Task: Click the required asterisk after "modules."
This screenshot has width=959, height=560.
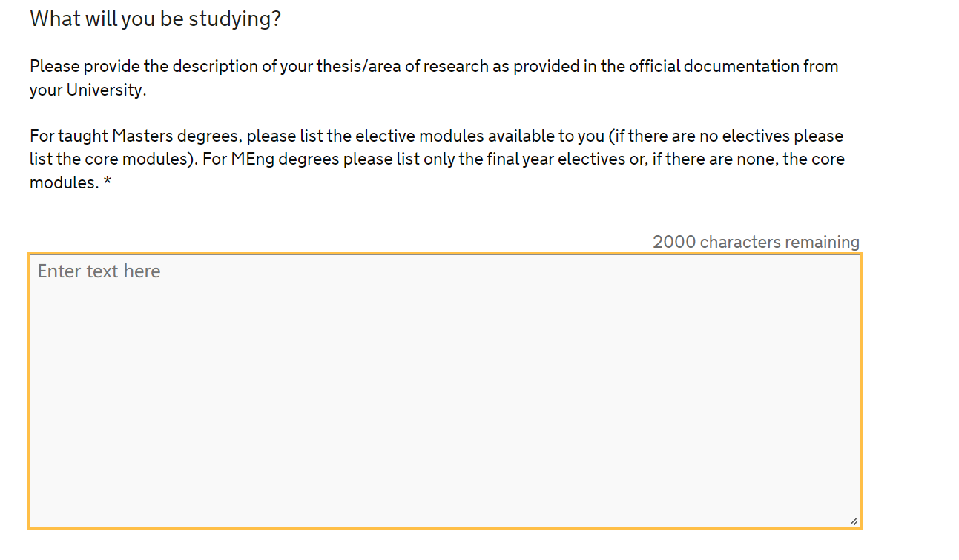Action: click(108, 182)
